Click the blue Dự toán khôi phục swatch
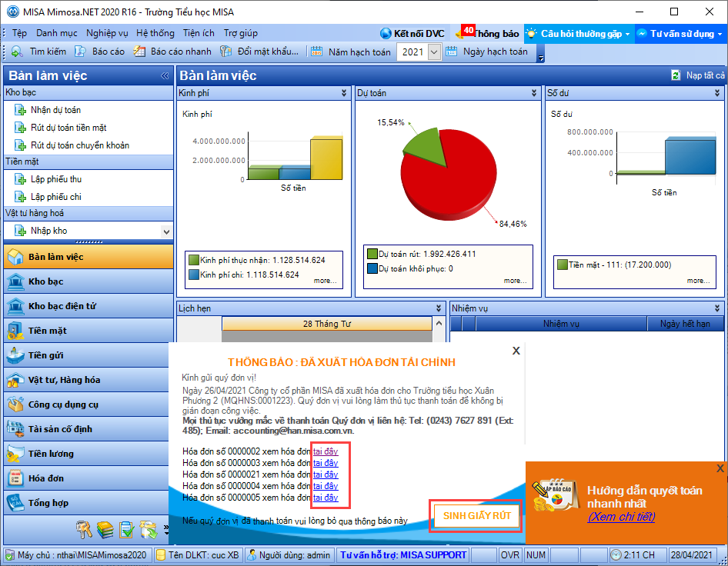 click(x=372, y=268)
